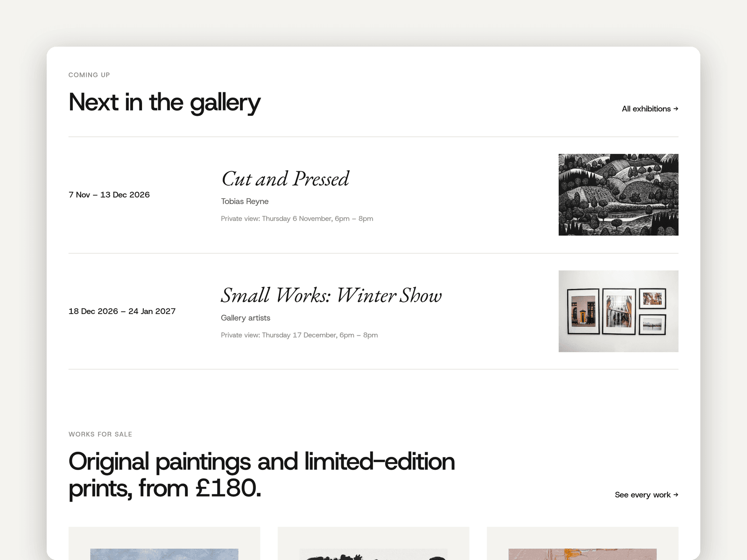Open the pink and orange artwork card
747x560 pixels.
(x=583, y=543)
